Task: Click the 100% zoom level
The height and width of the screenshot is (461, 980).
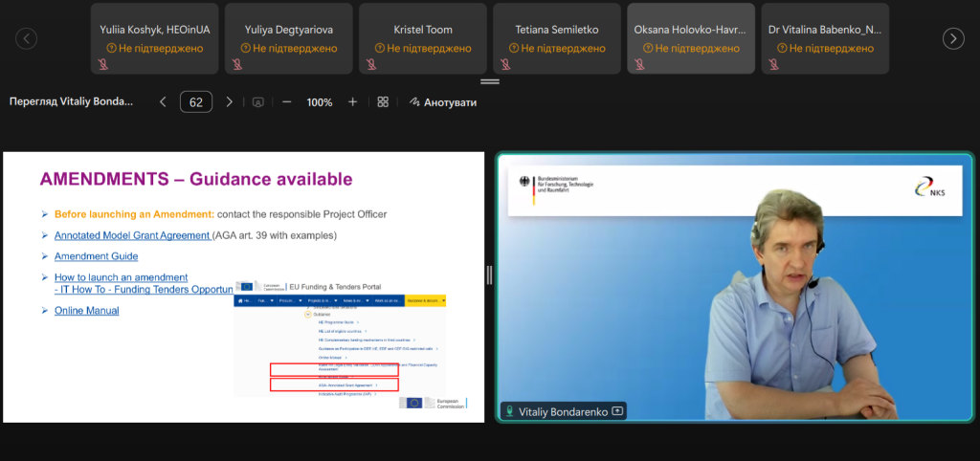Action: 320,102
